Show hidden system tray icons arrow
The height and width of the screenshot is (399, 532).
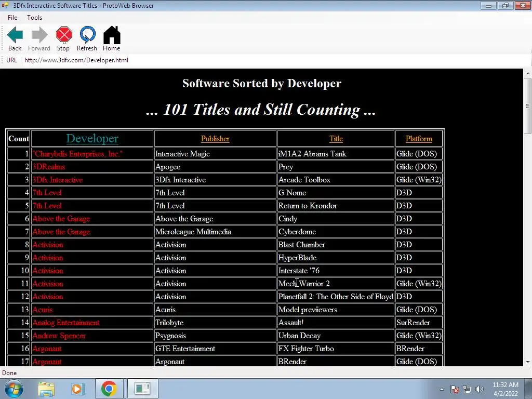[442, 389]
